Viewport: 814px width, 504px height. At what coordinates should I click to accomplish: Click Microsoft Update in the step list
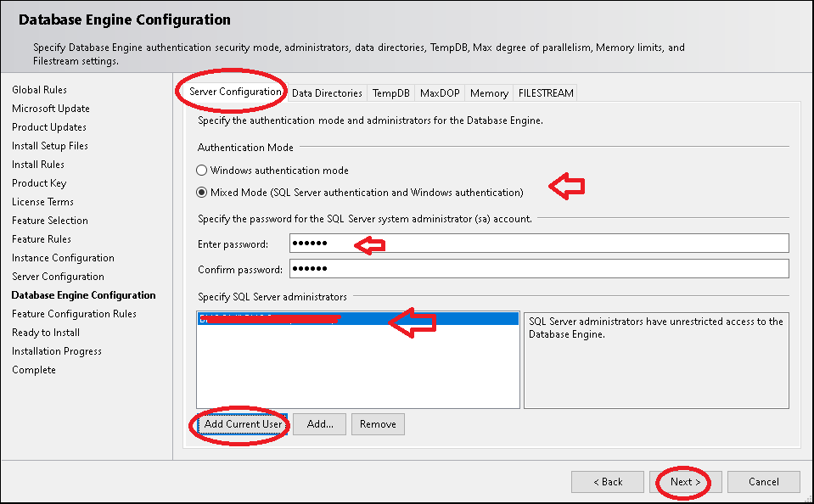click(51, 109)
